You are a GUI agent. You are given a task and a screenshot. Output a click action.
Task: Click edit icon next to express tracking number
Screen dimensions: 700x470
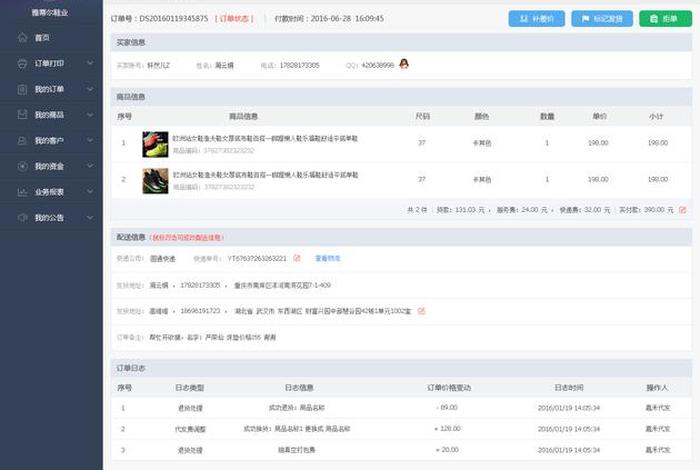[x=297, y=258]
